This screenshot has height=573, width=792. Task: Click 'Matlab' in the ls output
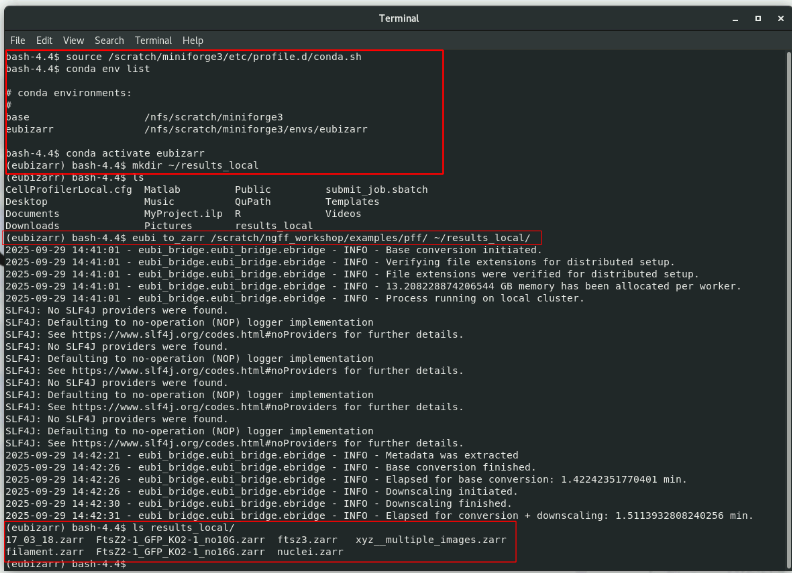pos(162,189)
